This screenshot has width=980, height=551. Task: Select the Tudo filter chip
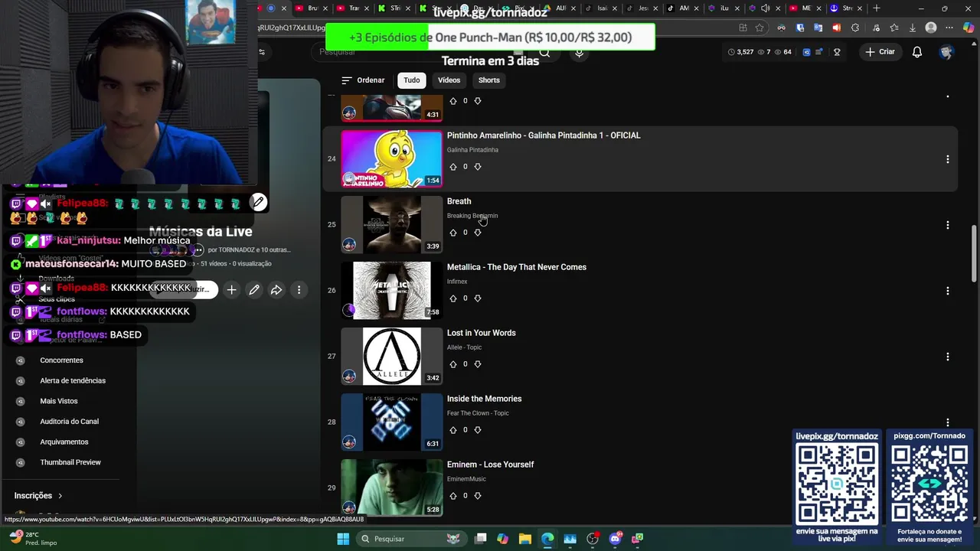[x=412, y=80]
